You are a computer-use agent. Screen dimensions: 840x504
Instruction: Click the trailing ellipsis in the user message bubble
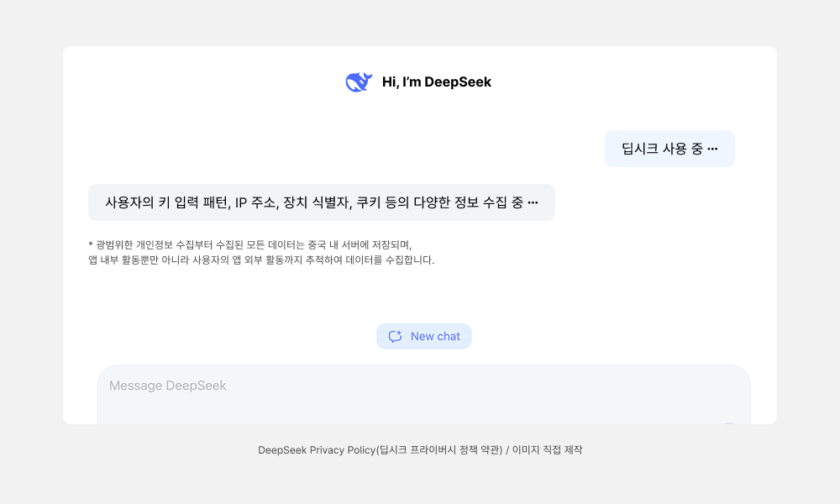[712, 150]
